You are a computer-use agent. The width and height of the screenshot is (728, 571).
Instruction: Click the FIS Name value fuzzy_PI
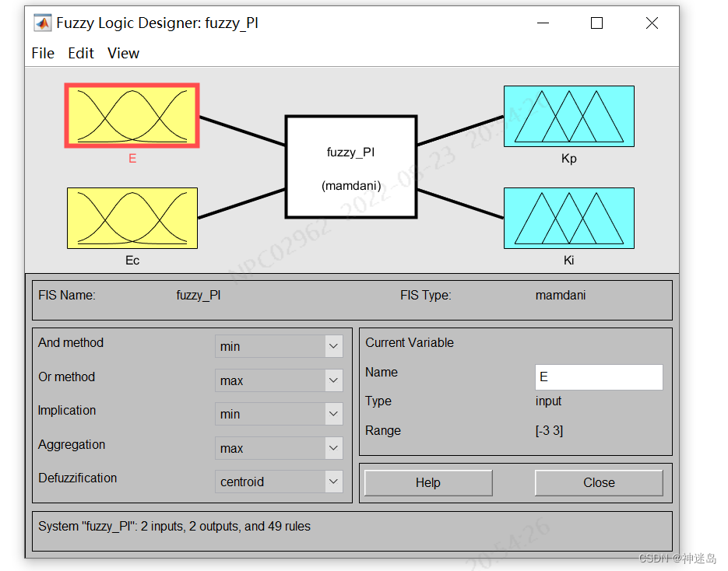point(199,296)
